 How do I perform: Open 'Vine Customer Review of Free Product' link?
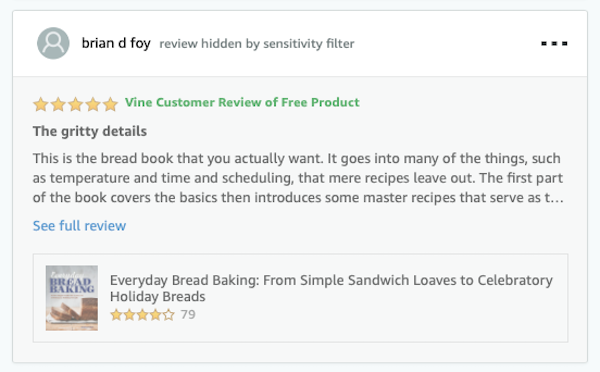[x=242, y=103]
